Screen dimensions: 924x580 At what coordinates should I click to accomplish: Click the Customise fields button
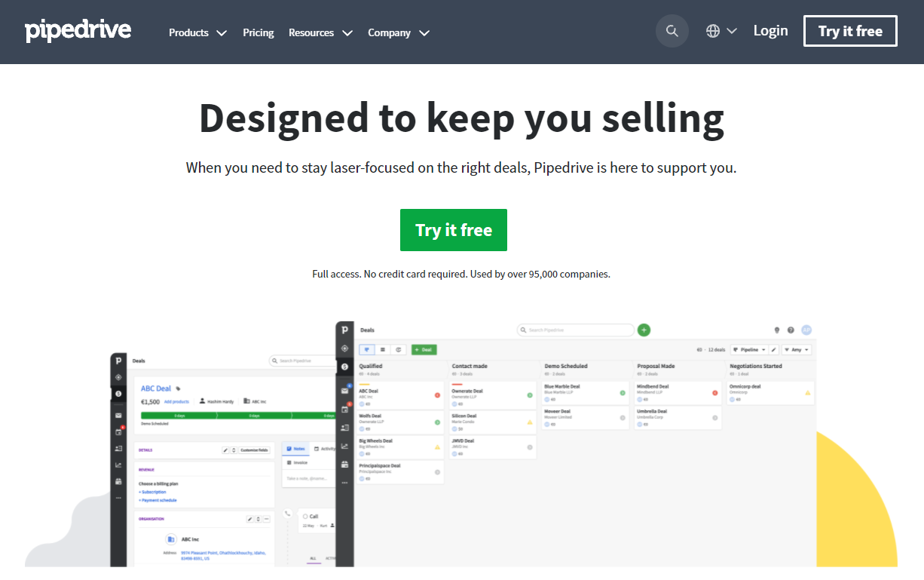[x=254, y=450]
